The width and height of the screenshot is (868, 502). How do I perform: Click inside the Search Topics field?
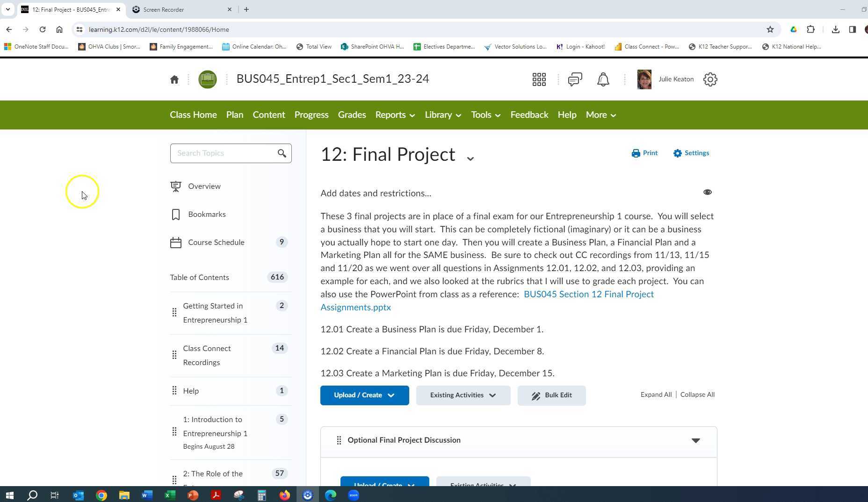[220, 153]
